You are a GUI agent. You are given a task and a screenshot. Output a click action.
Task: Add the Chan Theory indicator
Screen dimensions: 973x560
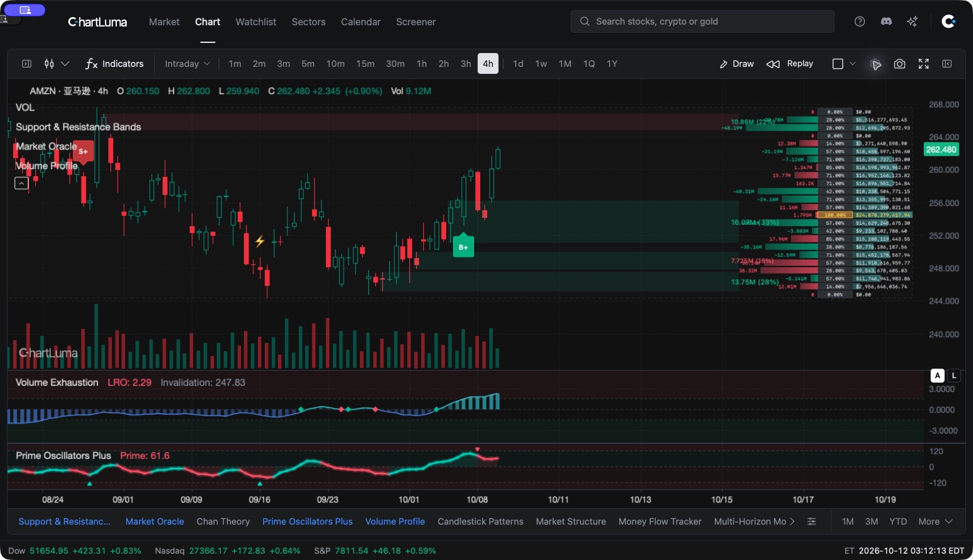(x=223, y=521)
